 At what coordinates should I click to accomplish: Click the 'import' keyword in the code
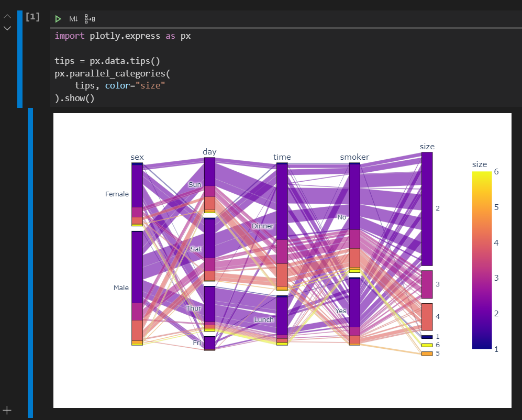click(x=70, y=36)
